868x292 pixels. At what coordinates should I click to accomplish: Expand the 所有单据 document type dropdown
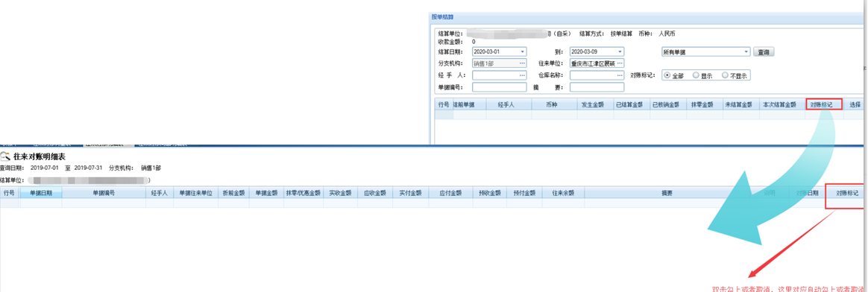click(x=746, y=52)
